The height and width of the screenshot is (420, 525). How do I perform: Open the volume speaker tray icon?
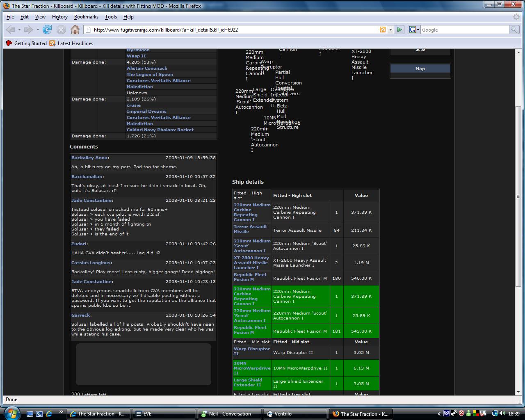pos(502,413)
